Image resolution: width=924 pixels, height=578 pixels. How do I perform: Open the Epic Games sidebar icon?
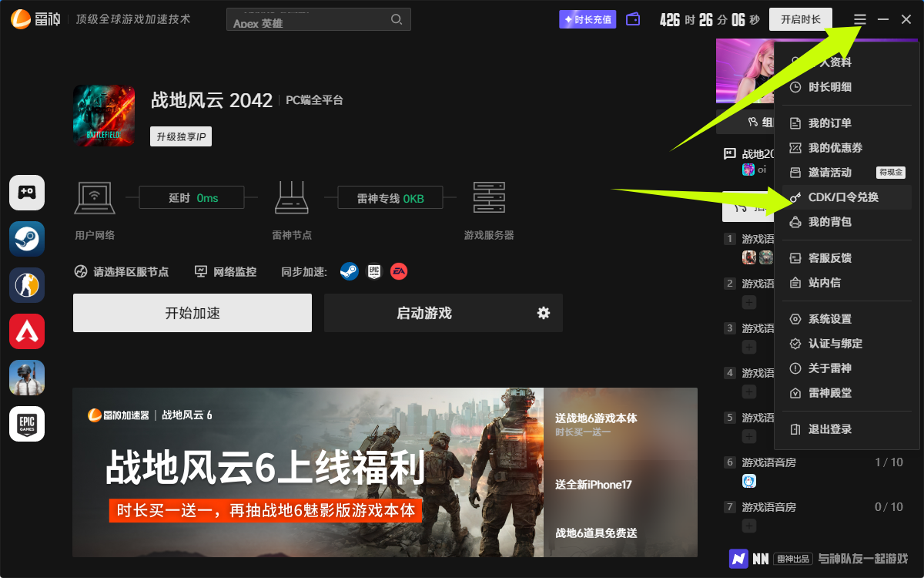point(26,424)
